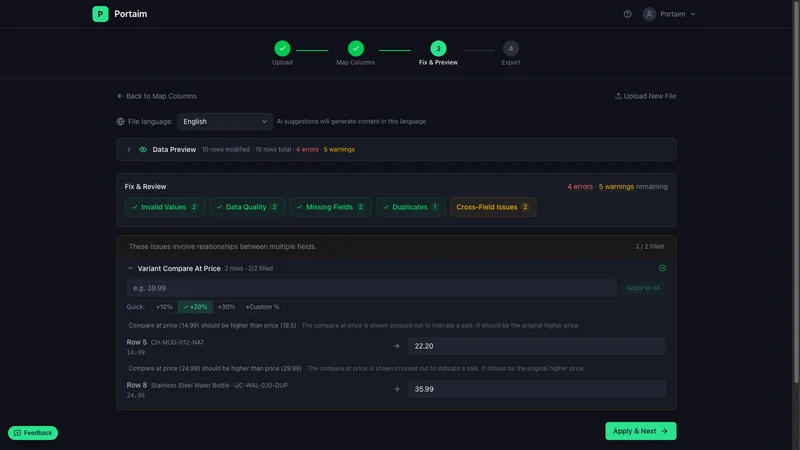Edit Row 5 value 22.20 field
Screen dimensions: 800x450
(x=537, y=346)
